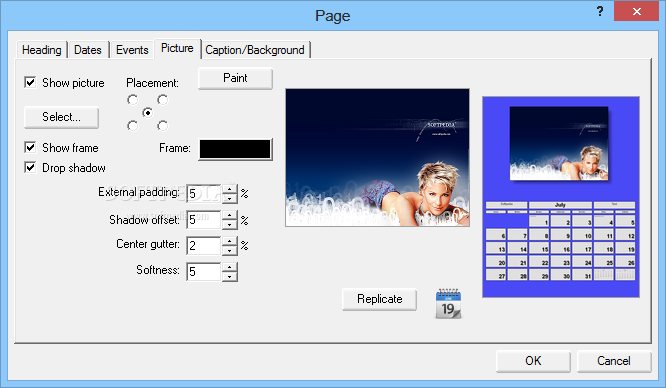Image resolution: width=666 pixels, height=388 pixels.
Task: Decrease Center gutter with down arrow
Action: click(229, 250)
